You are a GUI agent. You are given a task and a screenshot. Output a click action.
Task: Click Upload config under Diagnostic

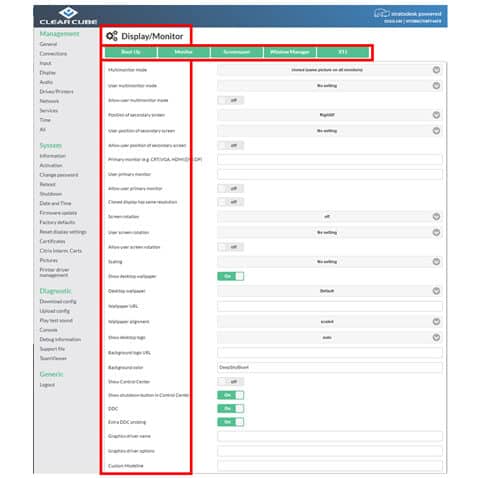[x=55, y=311]
